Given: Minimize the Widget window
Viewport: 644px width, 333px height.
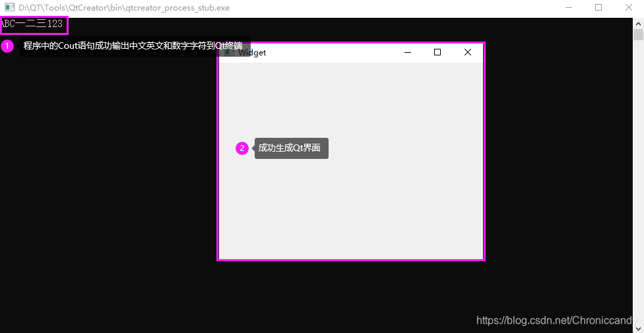Looking at the screenshot, I should [x=408, y=53].
